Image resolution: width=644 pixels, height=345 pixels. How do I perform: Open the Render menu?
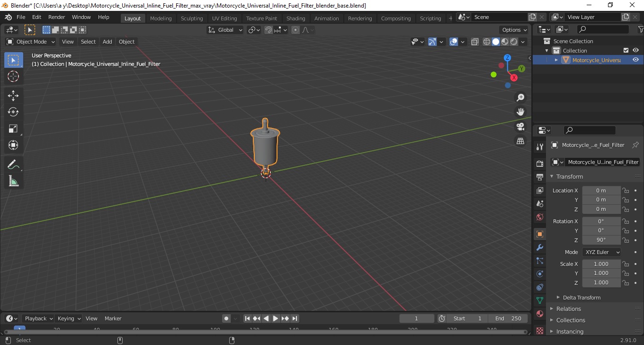pos(57,17)
